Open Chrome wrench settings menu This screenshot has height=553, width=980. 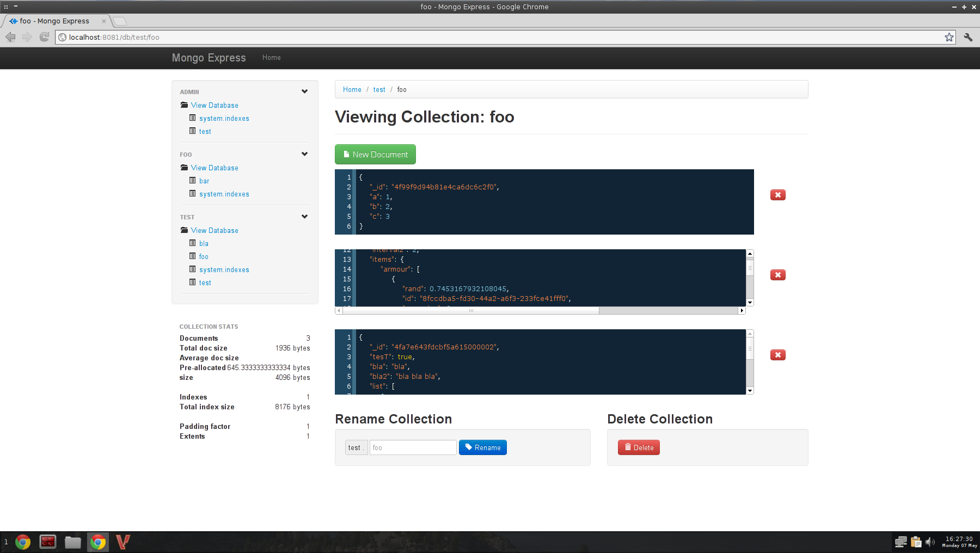(968, 37)
